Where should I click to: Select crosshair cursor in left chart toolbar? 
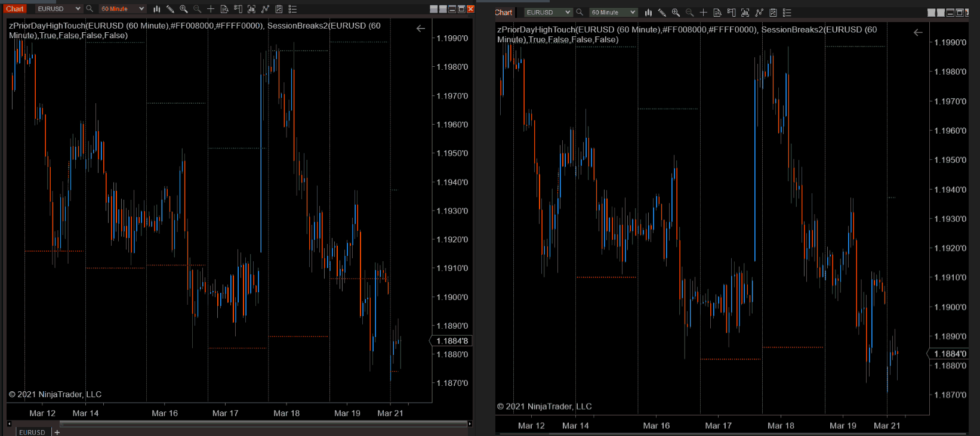(x=211, y=9)
